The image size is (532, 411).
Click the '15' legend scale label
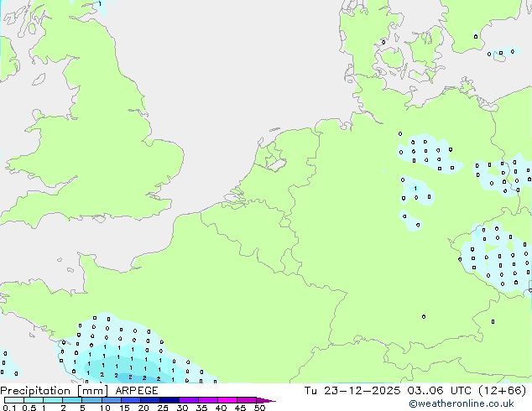tap(124, 408)
